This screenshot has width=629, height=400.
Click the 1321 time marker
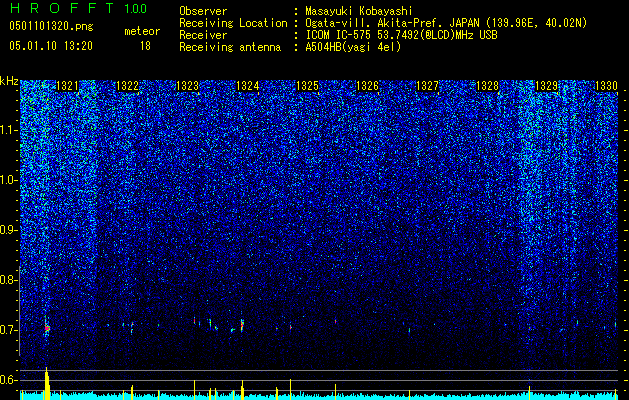click(67, 86)
